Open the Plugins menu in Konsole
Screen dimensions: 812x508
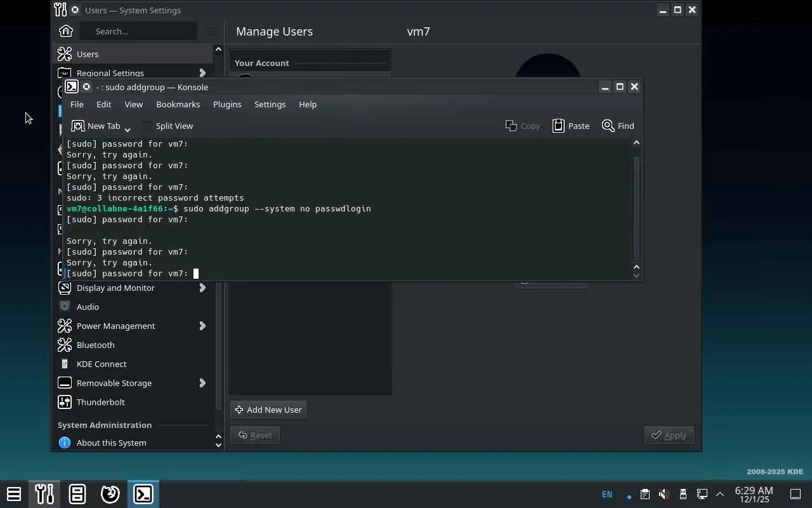coord(227,104)
